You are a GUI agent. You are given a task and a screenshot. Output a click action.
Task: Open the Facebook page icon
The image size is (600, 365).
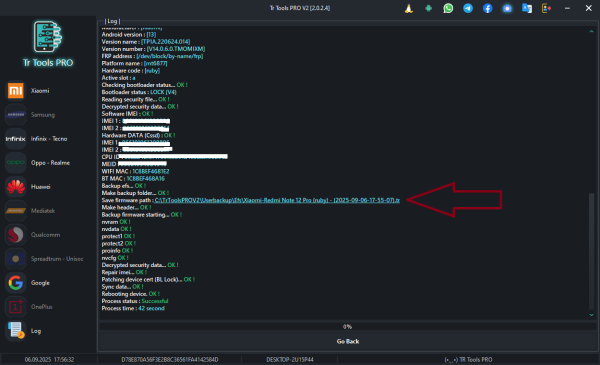[x=488, y=8]
